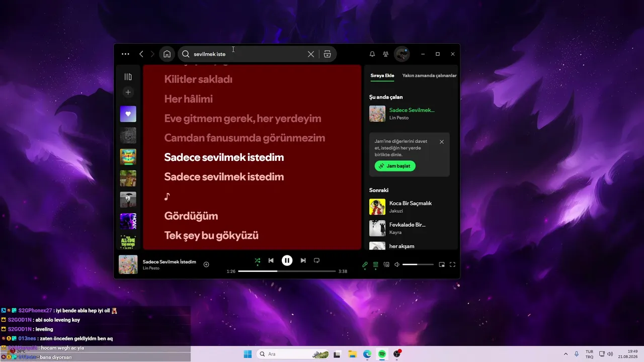644x362 pixels.
Task: Skip to the next track
Action: click(x=303, y=260)
